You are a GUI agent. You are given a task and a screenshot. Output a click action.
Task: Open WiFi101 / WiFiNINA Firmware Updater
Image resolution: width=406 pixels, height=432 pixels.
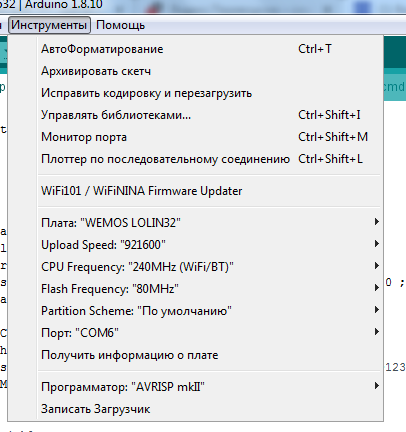pyautogui.click(x=210, y=191)
